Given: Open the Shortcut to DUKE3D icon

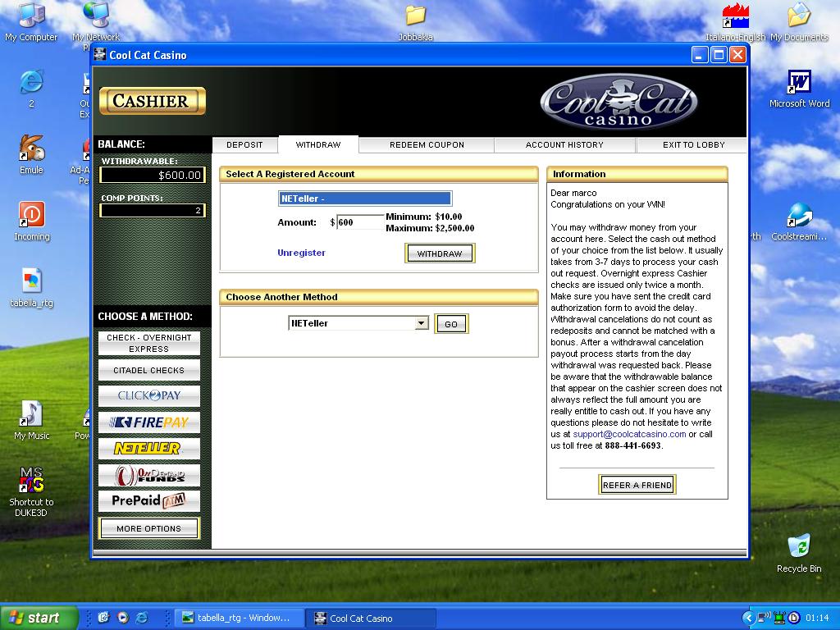Looking at the screenshot, I should pos(31,491).
